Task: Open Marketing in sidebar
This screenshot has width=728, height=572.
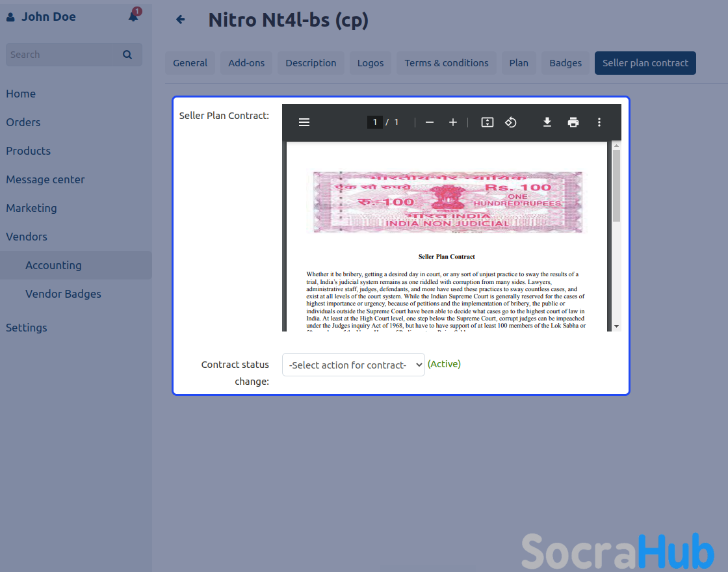Action: coord(32,208)
